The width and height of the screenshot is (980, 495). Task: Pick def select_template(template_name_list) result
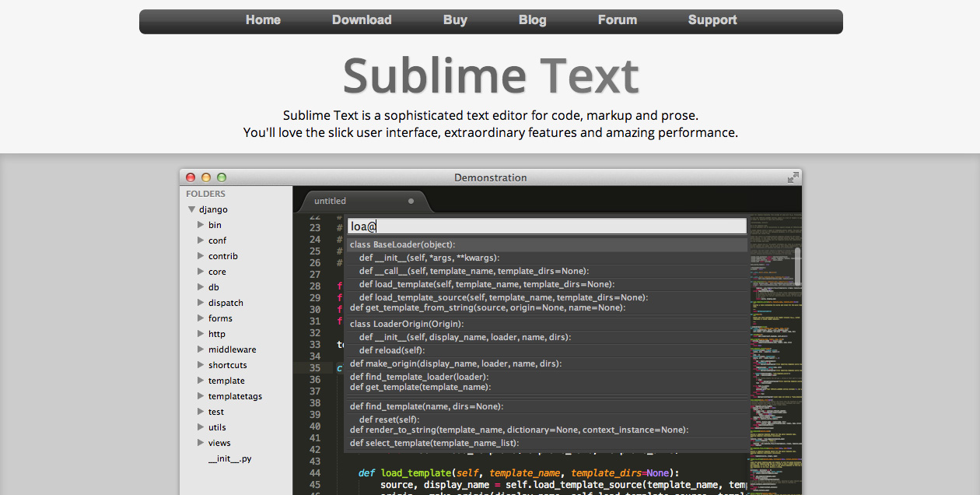[546, 443]
